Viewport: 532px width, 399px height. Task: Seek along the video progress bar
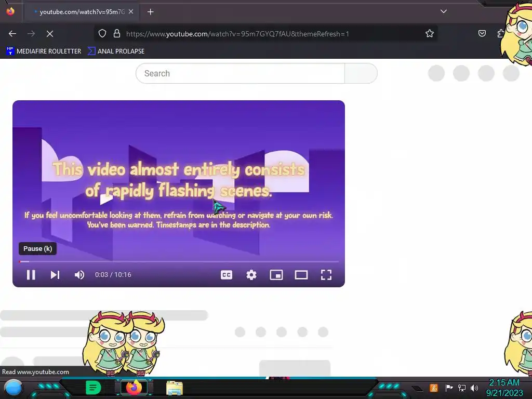tap(179, 262)
